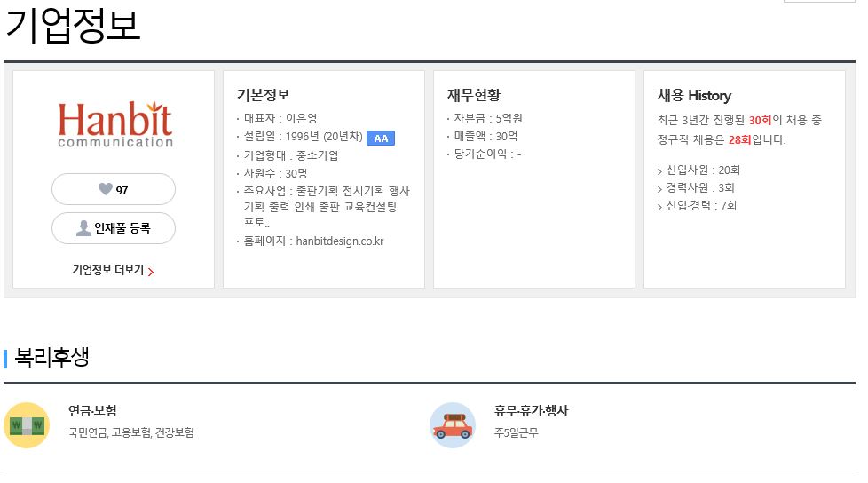
Task: Click the 연금·보험 benefit title
Action: [92, 410]
